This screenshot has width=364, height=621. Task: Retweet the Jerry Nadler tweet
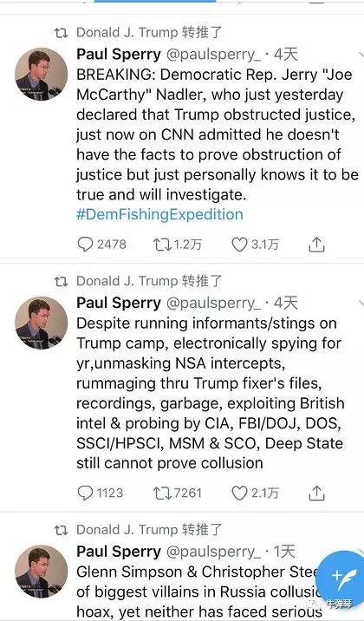[178, 245]
